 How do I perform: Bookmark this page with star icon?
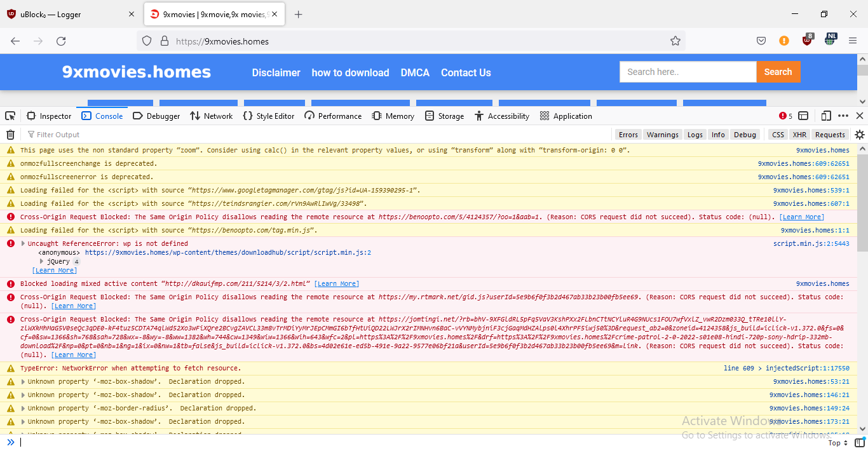(x=675, y=41)
